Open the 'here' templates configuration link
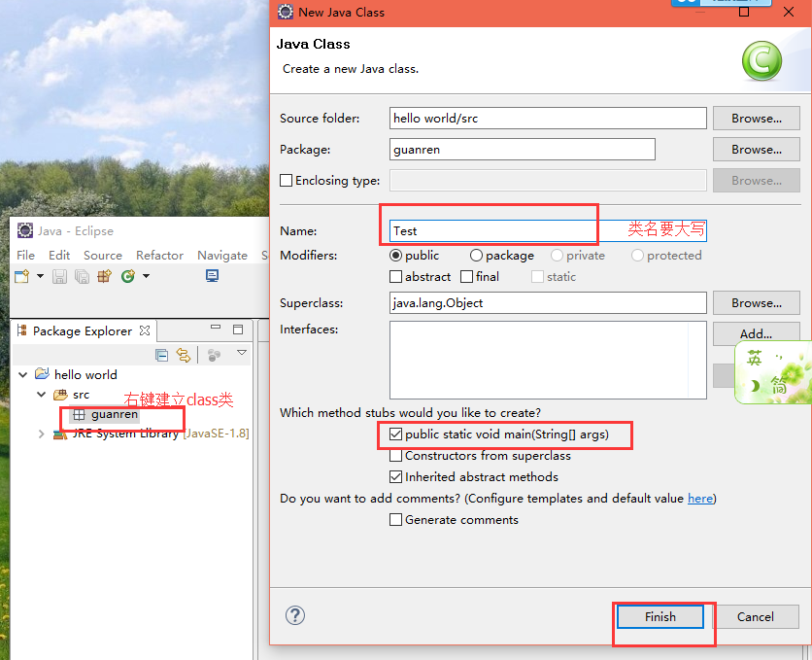Screen dimensions: 812x660 point(700,499)
